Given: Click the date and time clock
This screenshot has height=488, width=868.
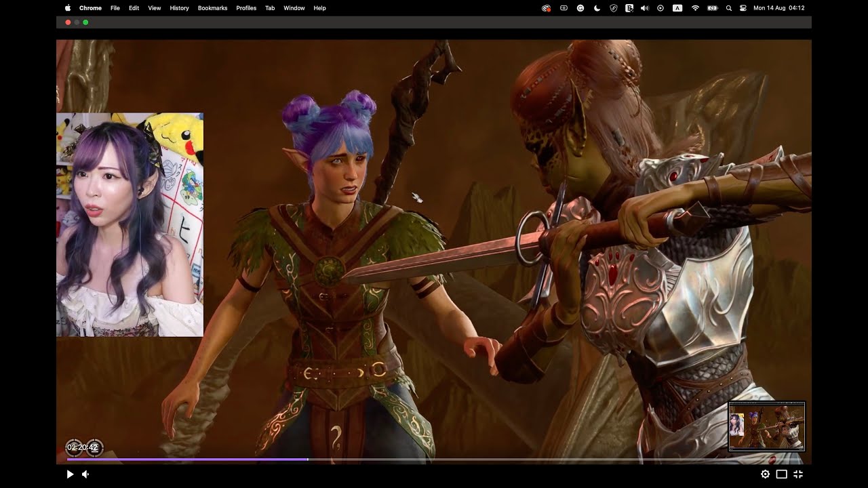Looking at the screenshot, I should pos(779,8).
